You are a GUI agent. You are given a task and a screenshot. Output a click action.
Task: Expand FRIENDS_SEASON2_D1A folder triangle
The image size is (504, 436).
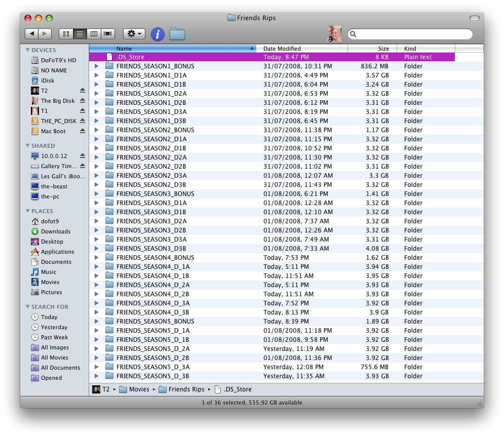point(96,139)
